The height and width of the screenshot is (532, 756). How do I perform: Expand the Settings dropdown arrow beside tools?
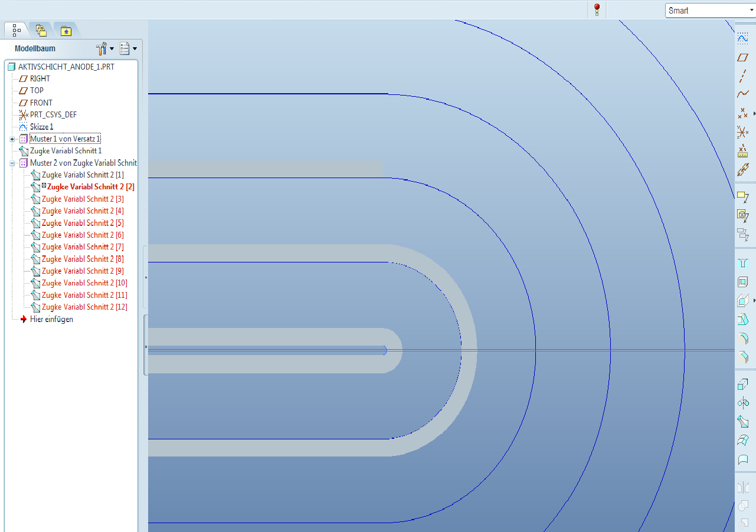point(112,48)
